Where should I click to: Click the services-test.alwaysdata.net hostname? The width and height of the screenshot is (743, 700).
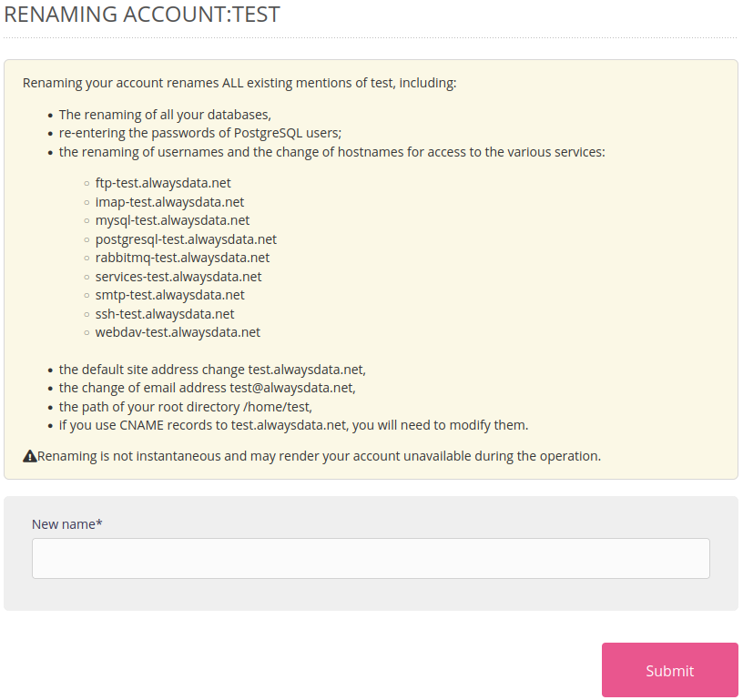pos(178,277)
